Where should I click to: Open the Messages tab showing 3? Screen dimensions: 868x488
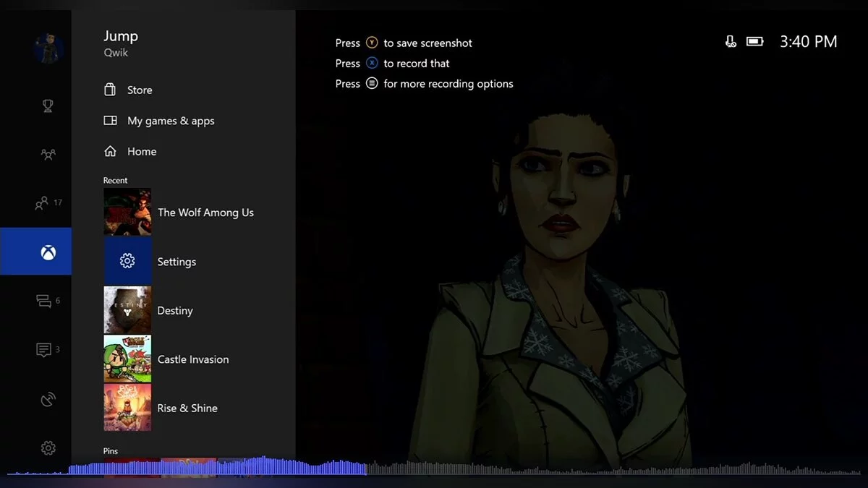[x=48, y=350]
